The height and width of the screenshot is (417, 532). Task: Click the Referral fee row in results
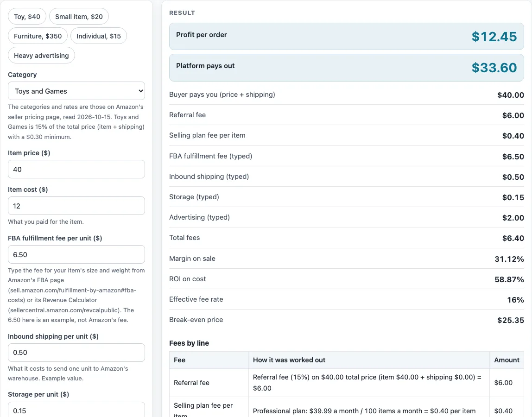347,115
